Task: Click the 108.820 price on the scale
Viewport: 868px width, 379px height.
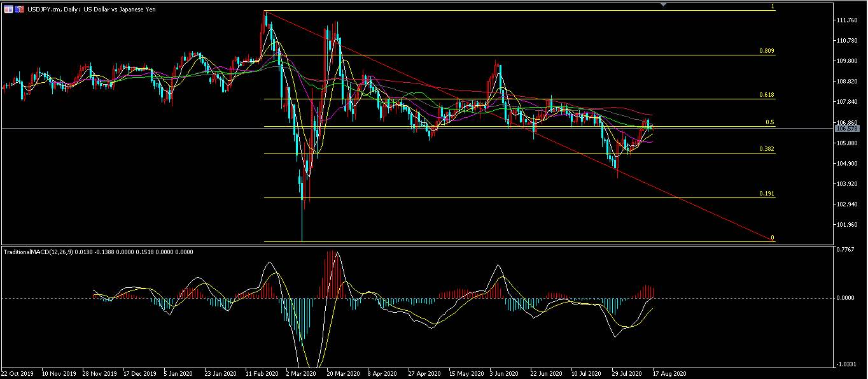Action: pyautogui.click(x=848, y=82)
